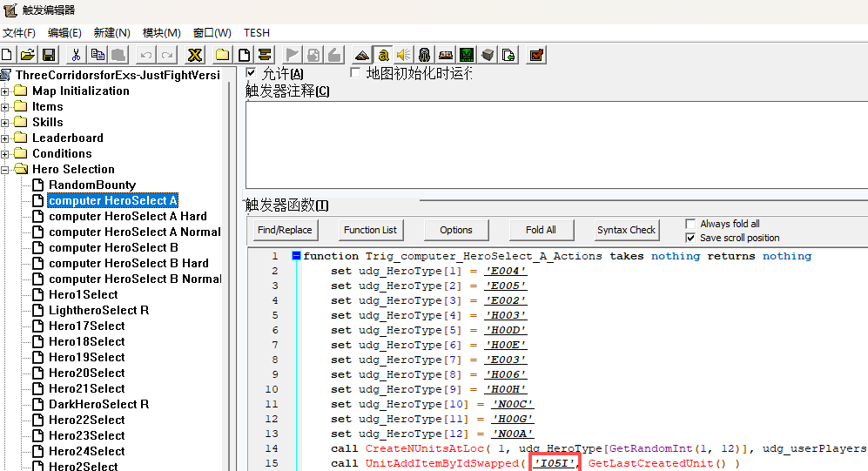The width and height of the screenshot is (868, 471).
Task: Enable Always fold all checkbox
Action: (690, 224)
